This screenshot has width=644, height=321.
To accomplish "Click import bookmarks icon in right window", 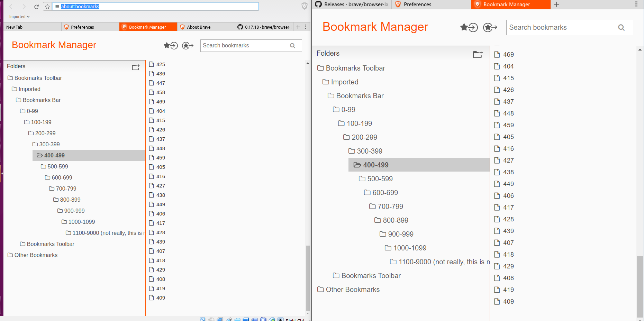I will (469, 27).
